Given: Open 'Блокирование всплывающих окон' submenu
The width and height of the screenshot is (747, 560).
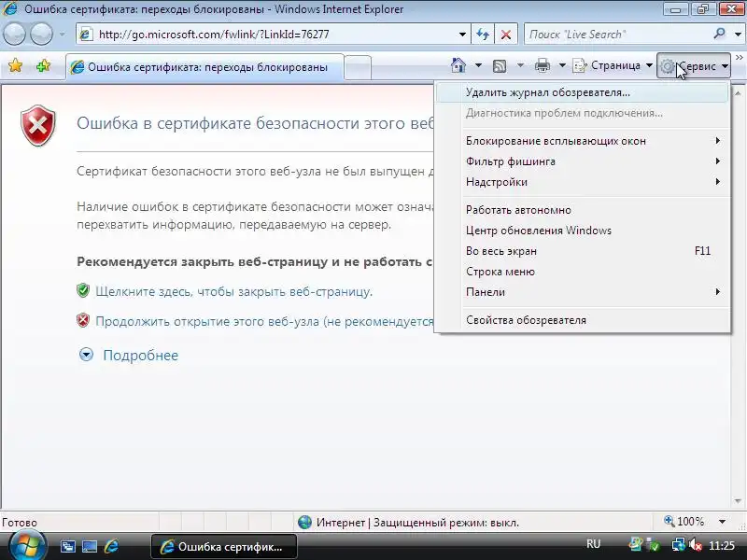Looking at the screenshot, I should coord(582,141).
